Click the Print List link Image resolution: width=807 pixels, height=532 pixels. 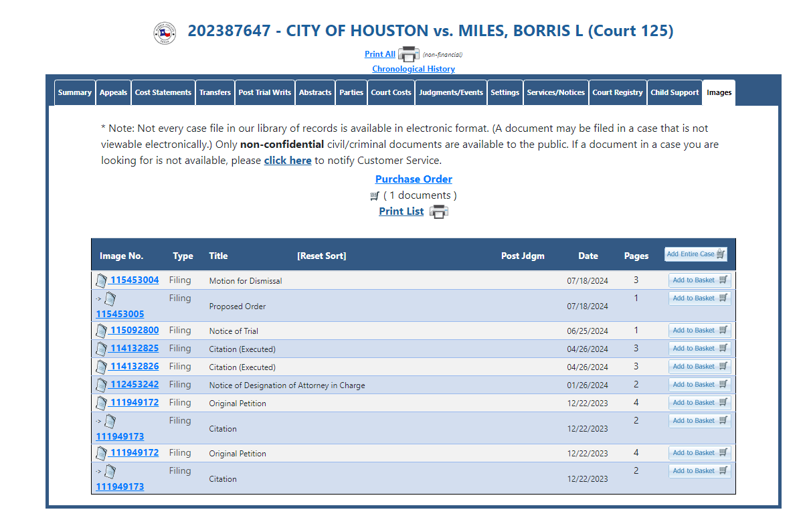click(x=401, y=211)
